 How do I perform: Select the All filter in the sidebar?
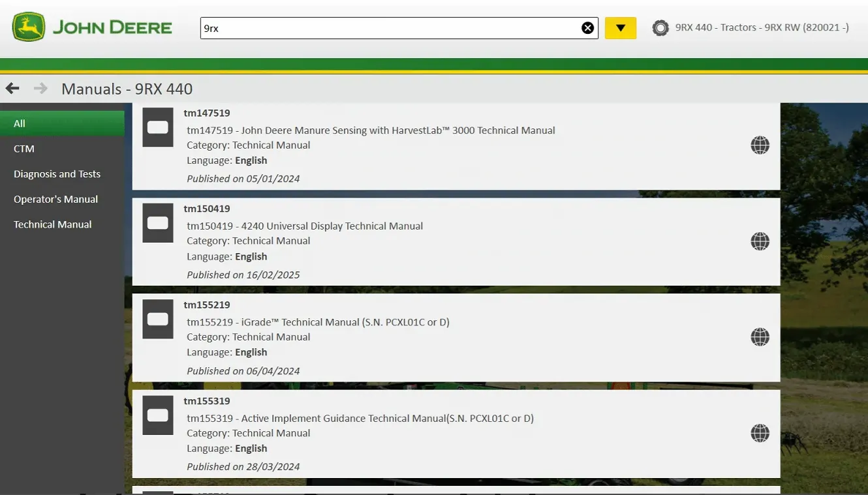point(19,123)
